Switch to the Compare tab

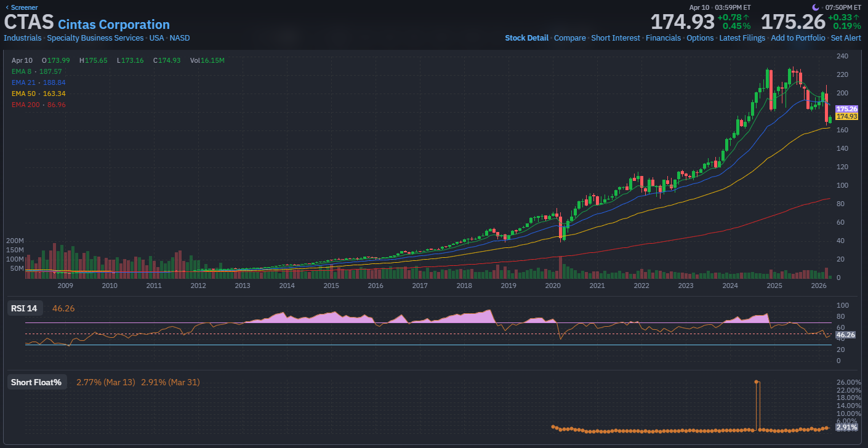(x=570, y=38)
